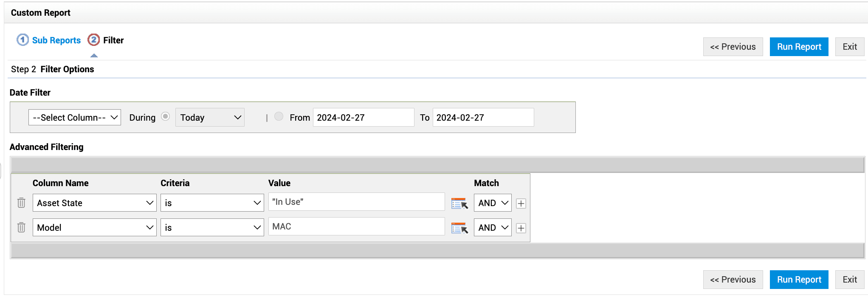The image size is (868, 300).
Task: Click the step 2 Filter circle icon
Action: [93, 40]
